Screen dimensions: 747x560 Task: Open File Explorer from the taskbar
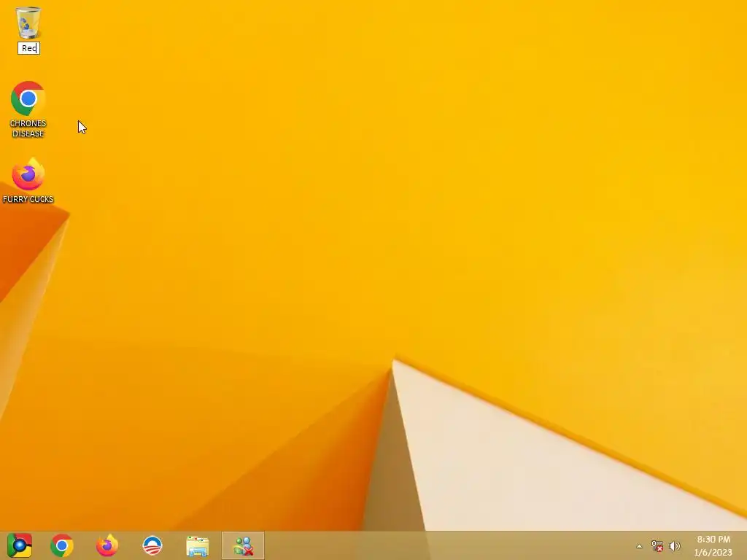[198, 546]
